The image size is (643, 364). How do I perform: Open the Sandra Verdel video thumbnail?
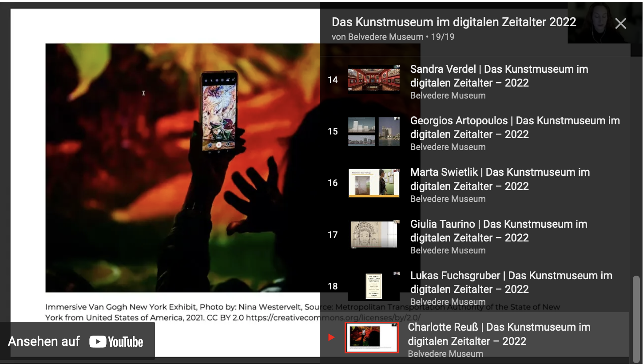[373, 80]
